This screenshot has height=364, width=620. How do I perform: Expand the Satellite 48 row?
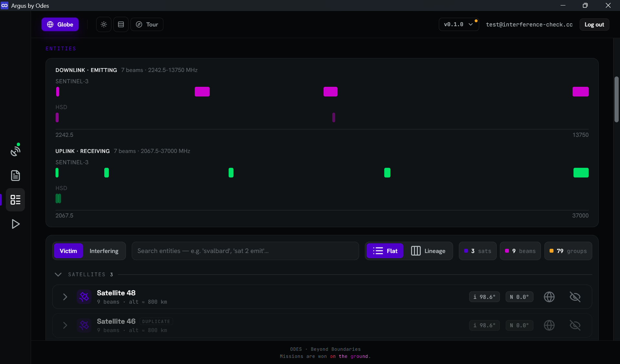coord(65,297)
